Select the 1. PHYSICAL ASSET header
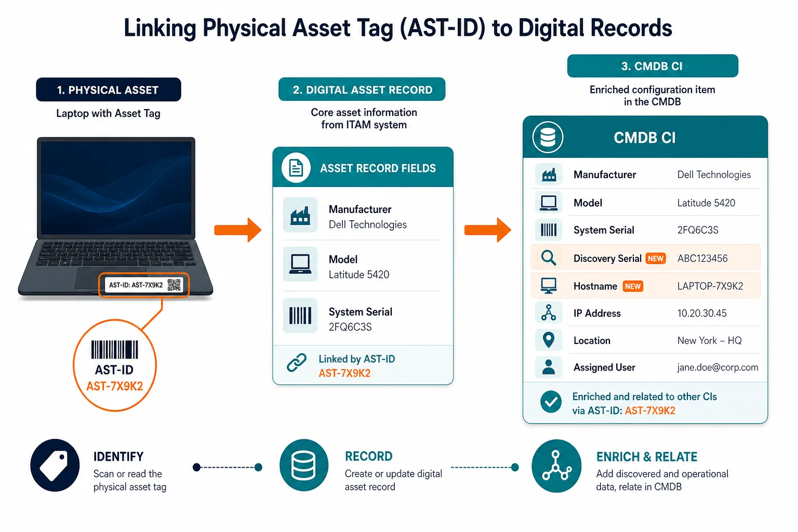The width and height of the screenshot is (798, 532). coord(109,90)
